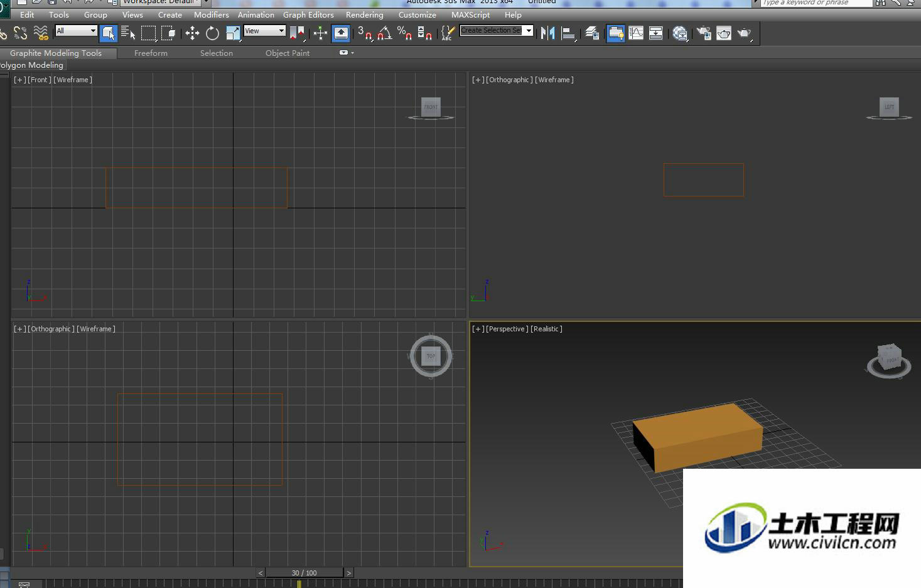The width and height of the screenshot is (921, 588).
Task: Open the Material Editor
Action: click(680, 33)
